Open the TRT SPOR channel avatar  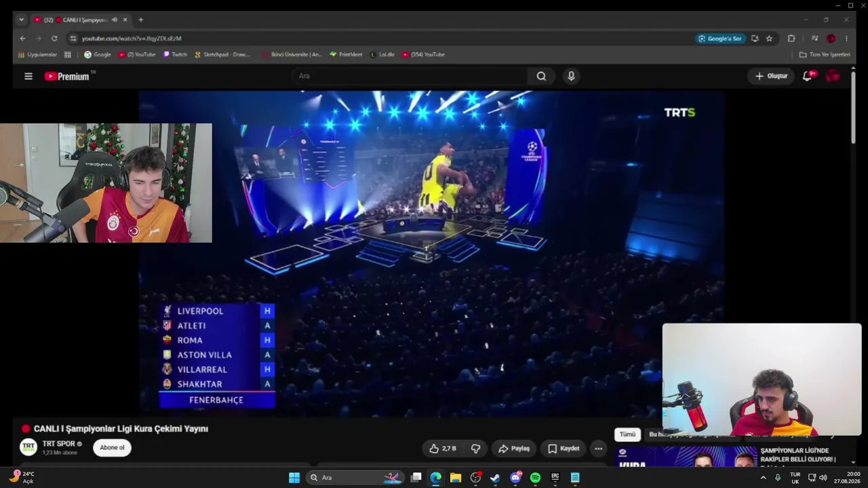[x=28, y=447]
